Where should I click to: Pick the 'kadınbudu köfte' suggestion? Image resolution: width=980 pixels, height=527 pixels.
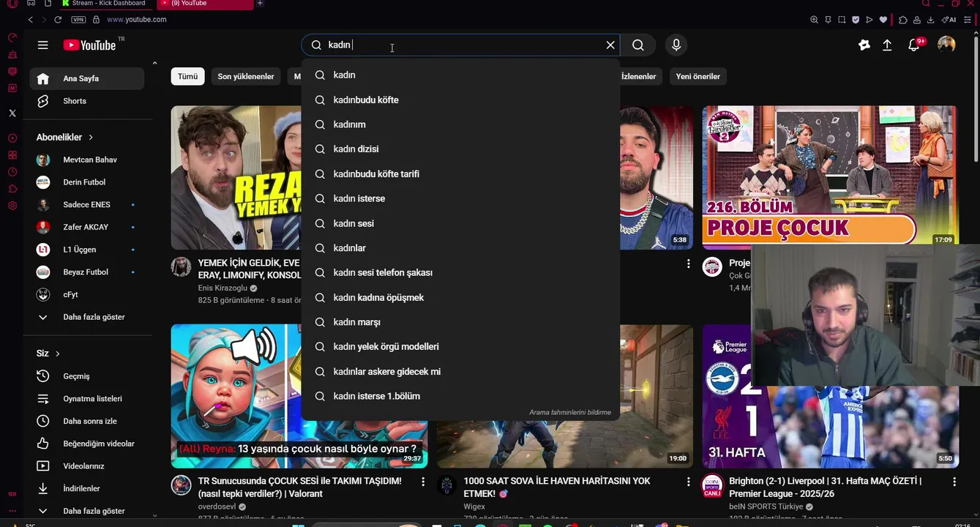(x=460, y=100)
